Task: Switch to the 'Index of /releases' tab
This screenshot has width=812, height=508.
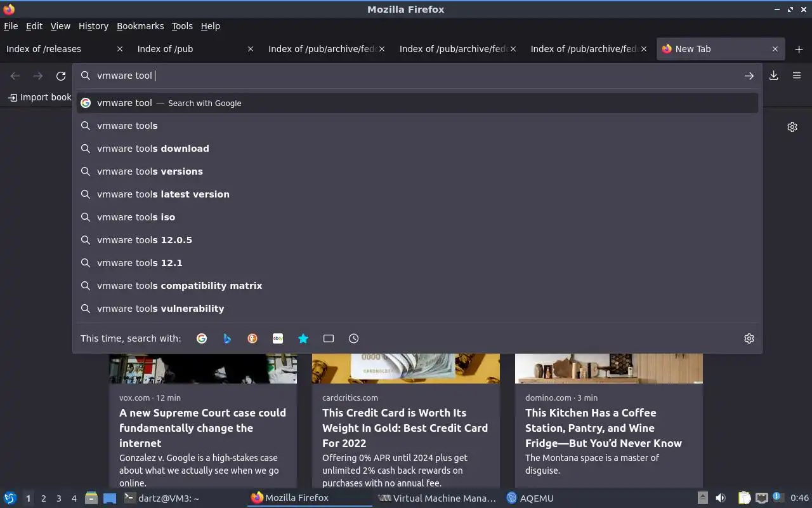Action: coord(65,49)
